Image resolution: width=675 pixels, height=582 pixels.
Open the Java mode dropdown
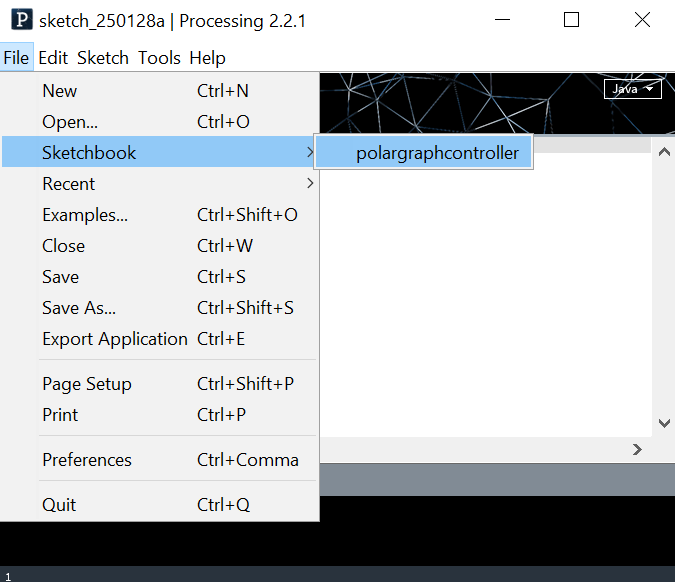pyautogui.click(x=632, y=89)
